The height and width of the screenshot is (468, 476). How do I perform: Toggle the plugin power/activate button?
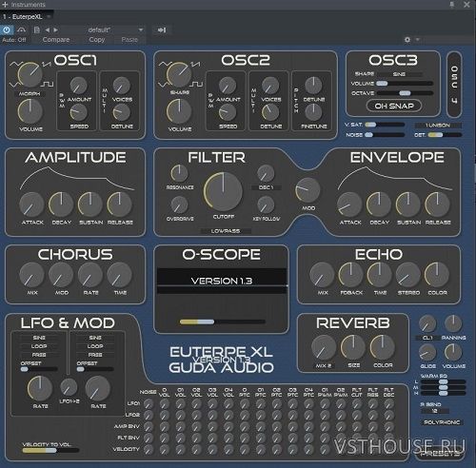click(7, 29)
